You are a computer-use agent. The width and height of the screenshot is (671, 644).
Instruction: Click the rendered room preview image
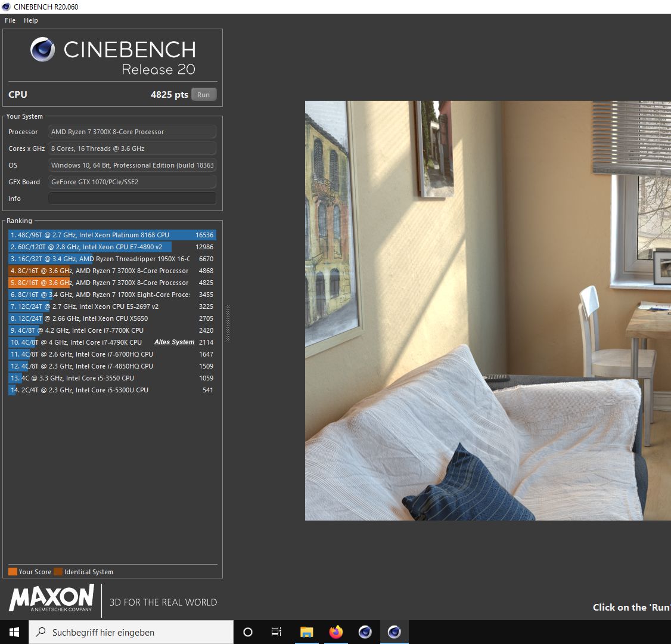[x=488, y=311]
